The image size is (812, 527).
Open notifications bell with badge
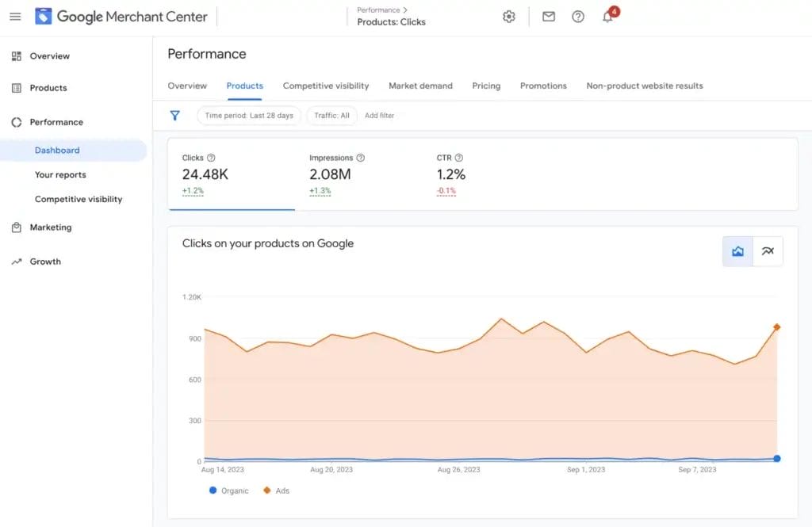(607, 16)
